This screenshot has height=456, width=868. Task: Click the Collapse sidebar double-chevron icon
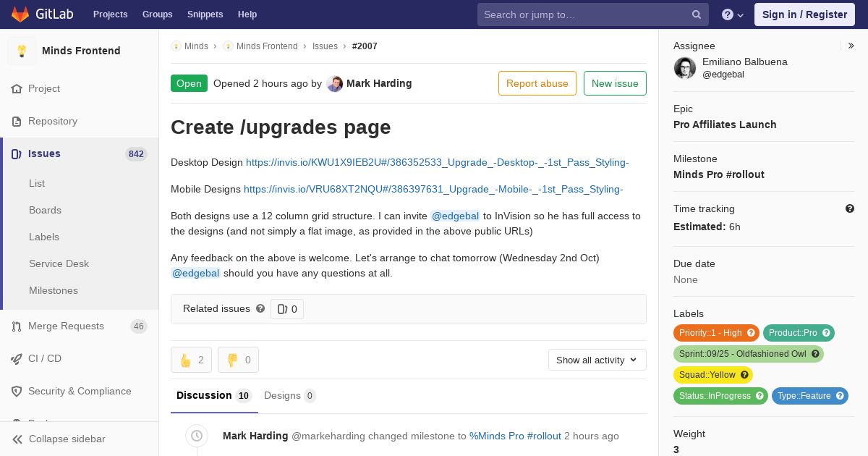pyautogui.click(x=17, y=439)
